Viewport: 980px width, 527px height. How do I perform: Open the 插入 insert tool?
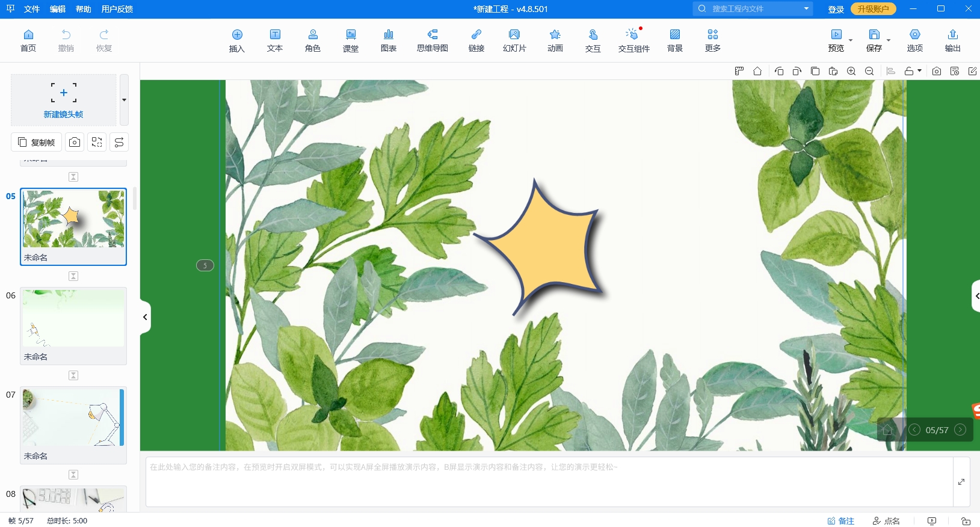tap(237, 40)
